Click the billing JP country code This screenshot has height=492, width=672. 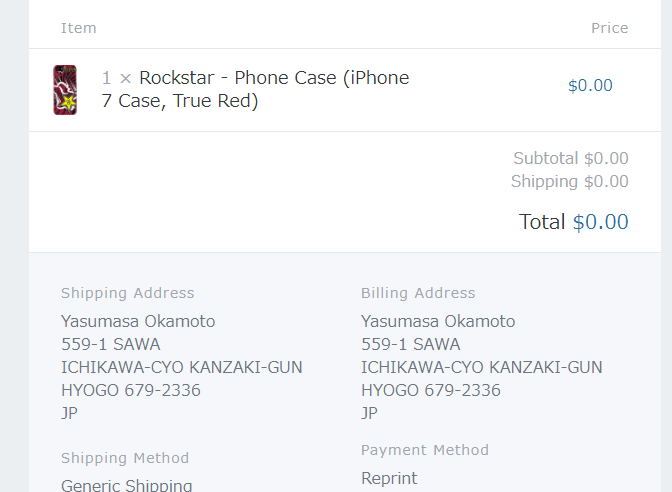tap(369, 413)
